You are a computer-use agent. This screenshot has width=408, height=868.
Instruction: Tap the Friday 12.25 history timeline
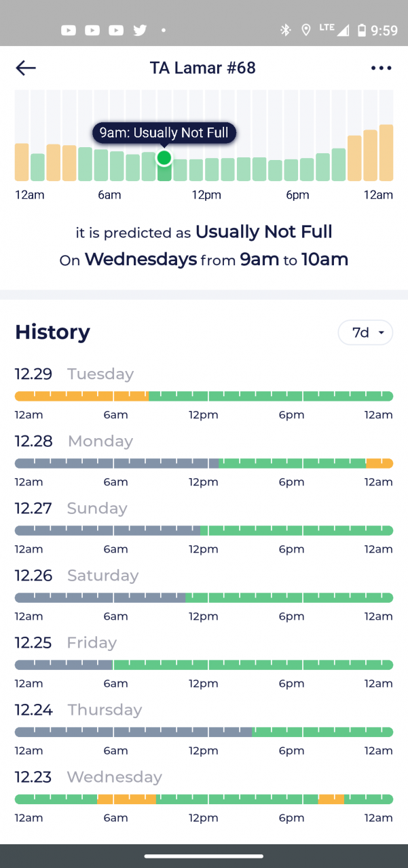(x=204, y=665)
